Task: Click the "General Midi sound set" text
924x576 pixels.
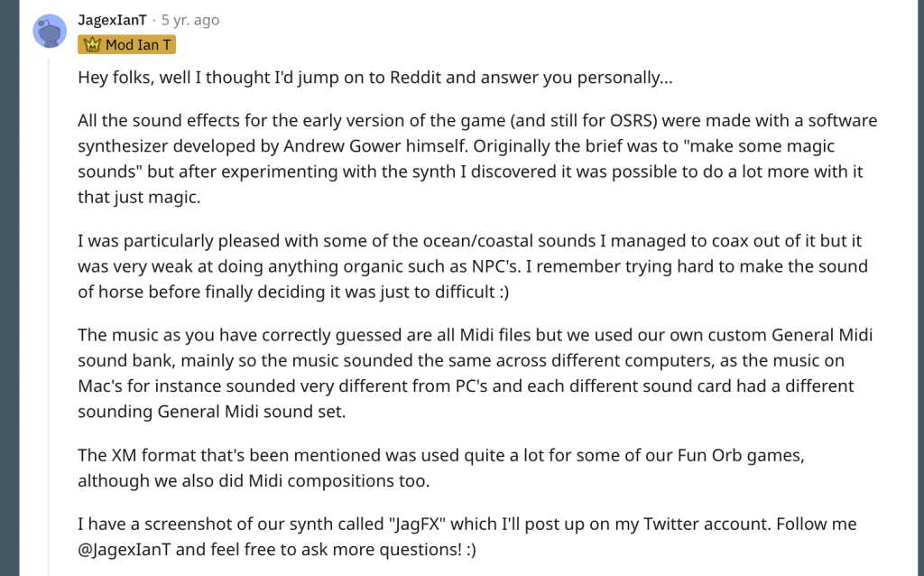Action: pyautogui.click(x=251, y=412)
